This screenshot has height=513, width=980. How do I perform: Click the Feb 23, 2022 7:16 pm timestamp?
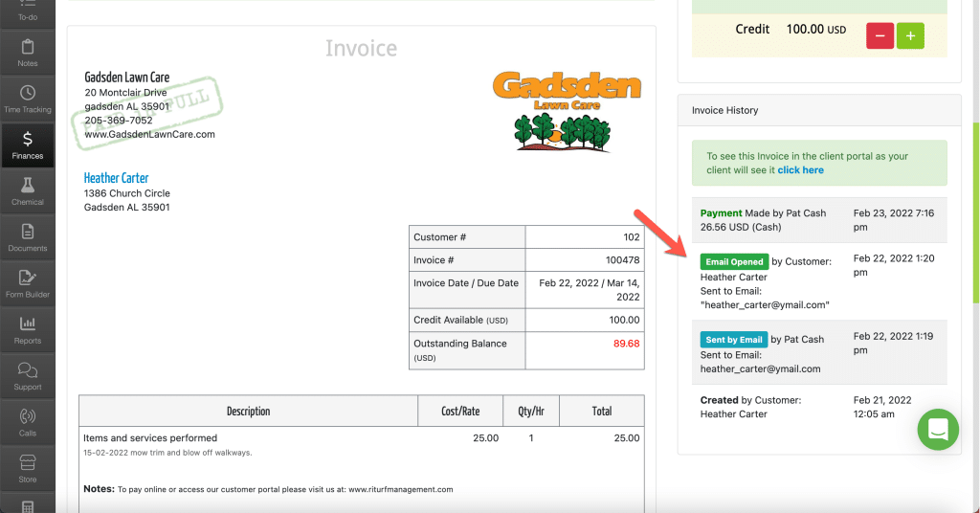click(x=894, y=220)
